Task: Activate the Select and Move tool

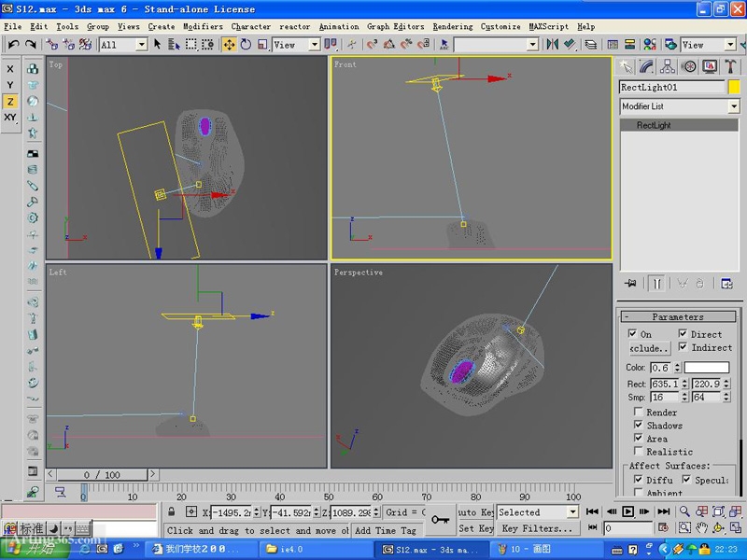Action: click(x=229, y=45)
